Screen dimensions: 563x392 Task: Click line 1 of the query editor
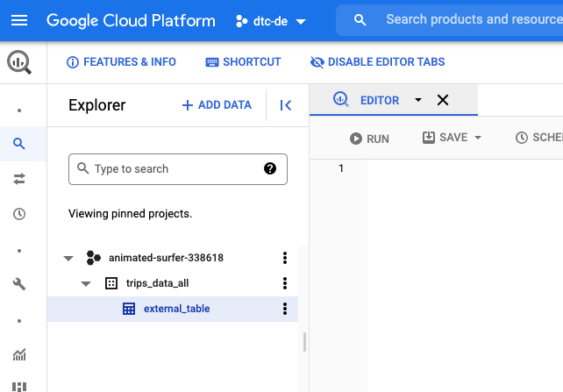(x=465, y=168)
